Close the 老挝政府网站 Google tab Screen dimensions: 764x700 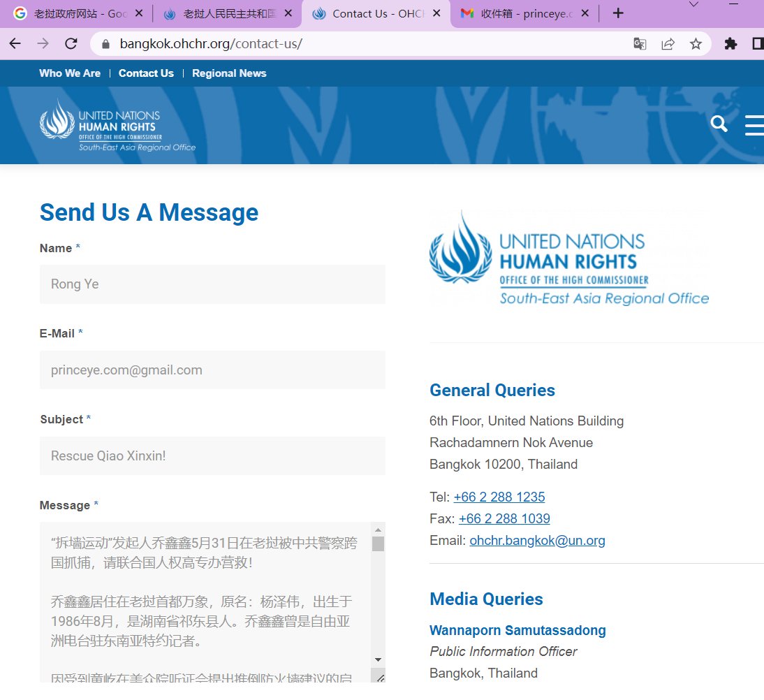click(140, 13)
